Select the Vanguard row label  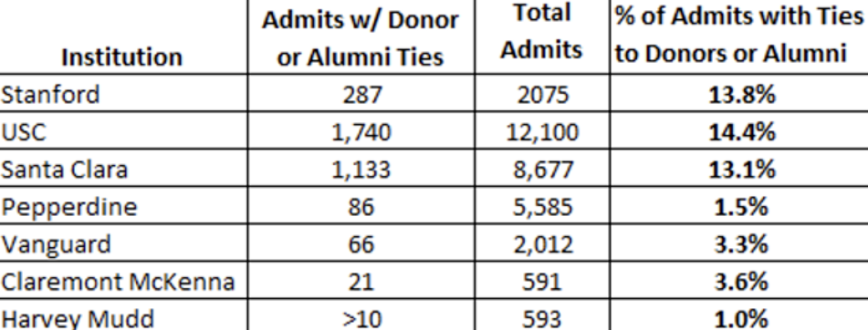coord(123,244)
